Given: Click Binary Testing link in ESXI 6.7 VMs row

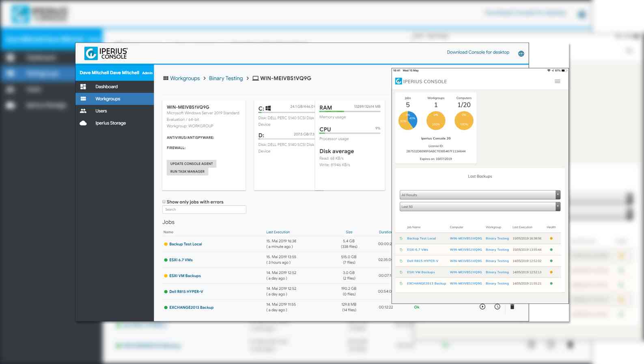Looking at the screenshot, I should click(x=497, y=250).
